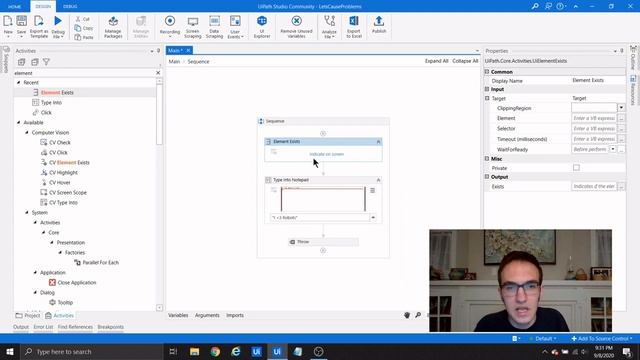The image size is (640, 360).
Task: Click the Copy button in ribbon
Action: pos(84,28)
